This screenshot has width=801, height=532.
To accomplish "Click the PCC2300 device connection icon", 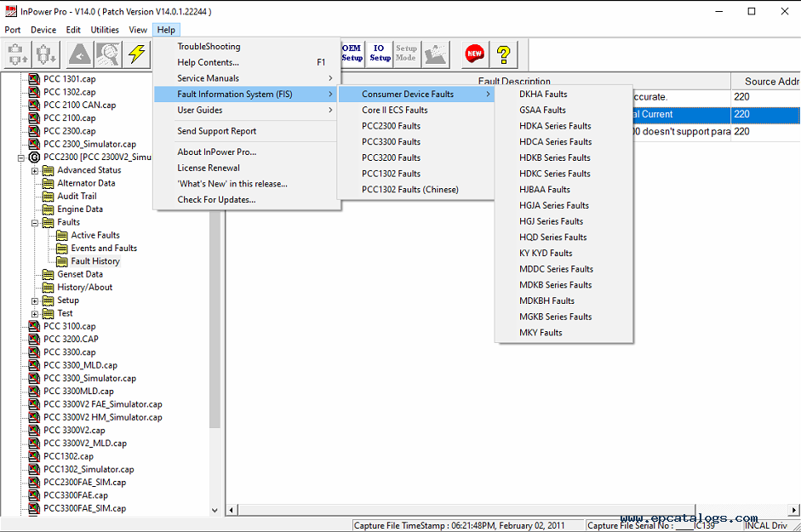I will click(34, 157).
